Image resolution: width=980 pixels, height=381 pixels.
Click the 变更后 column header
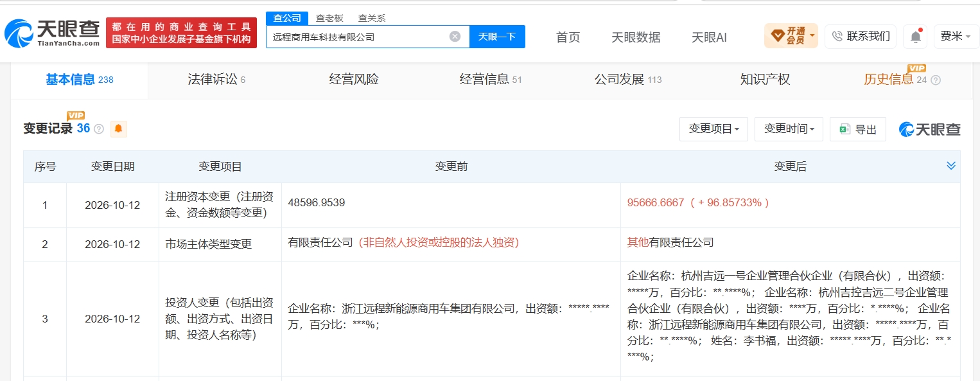(x=790, y=167)
